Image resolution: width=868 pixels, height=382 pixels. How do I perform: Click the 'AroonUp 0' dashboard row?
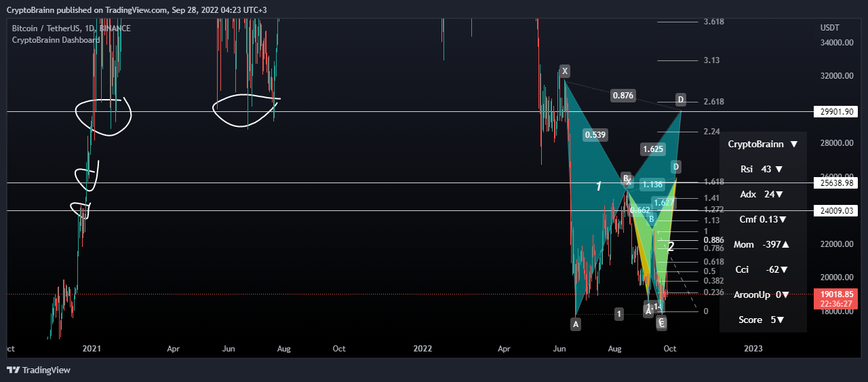[763, 295]
